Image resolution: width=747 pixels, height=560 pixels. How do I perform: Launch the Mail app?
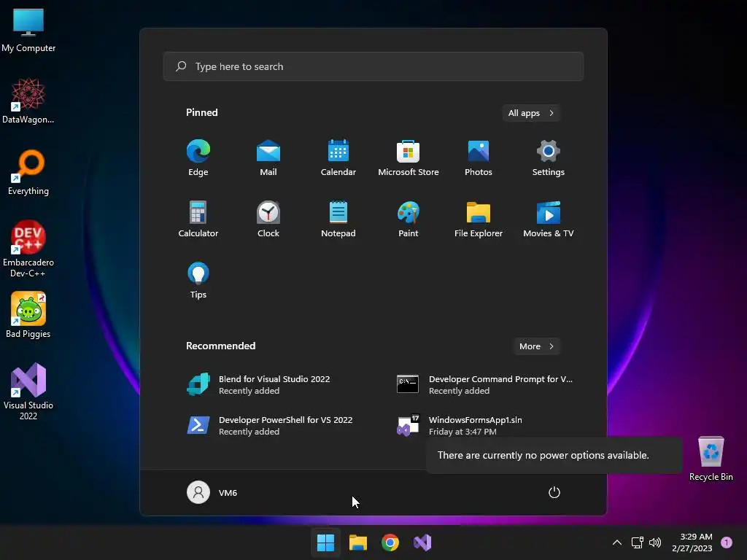click(268, 158)
